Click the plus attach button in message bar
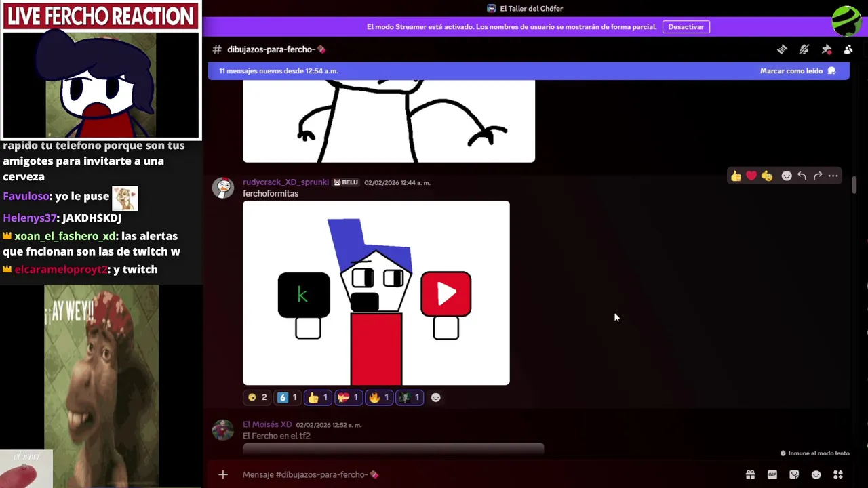The image size is (868, 488). pyautogui.click(x=223, y=474)
